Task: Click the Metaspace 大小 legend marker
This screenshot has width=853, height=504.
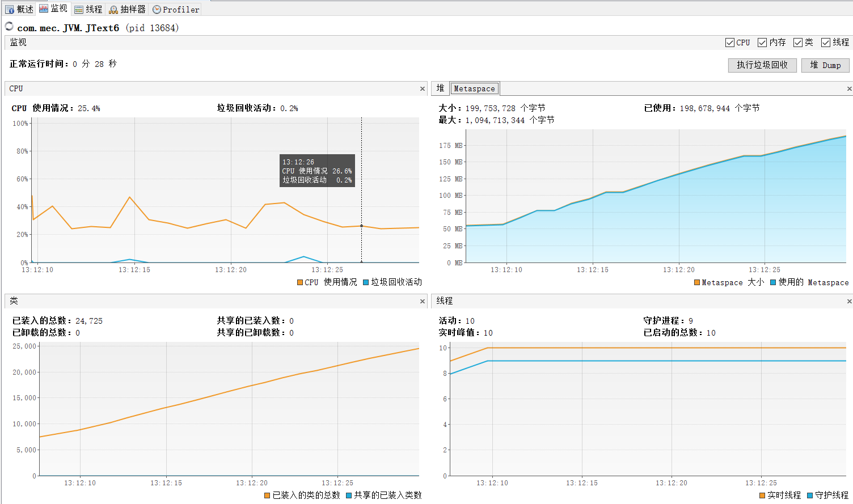Action: 696,282
